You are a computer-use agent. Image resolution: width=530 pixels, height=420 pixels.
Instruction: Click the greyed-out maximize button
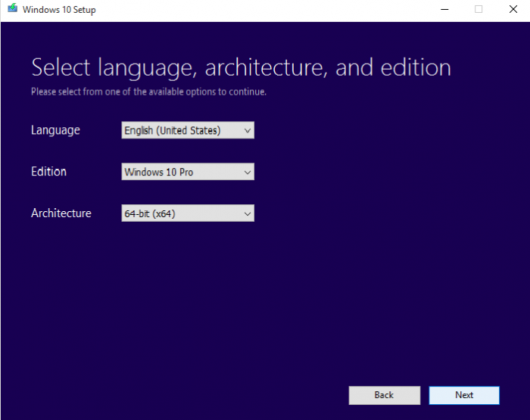[478, 10]
